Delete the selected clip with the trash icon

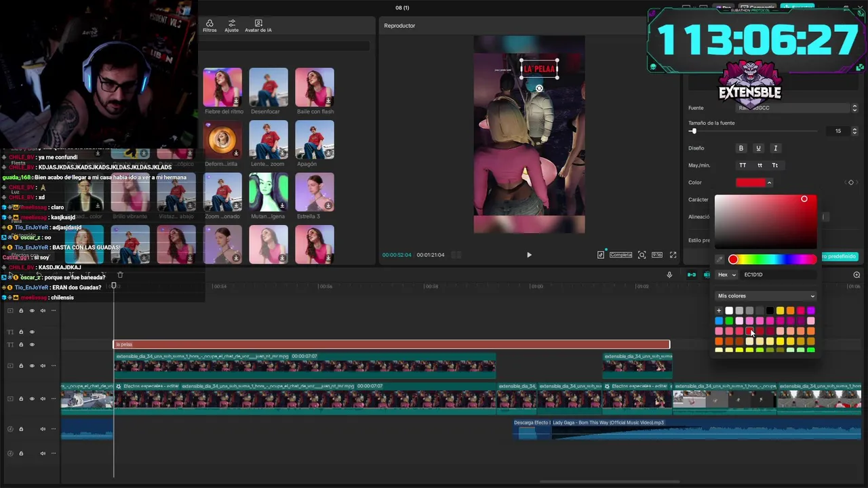pyautogui.click(x=120, y=274)
